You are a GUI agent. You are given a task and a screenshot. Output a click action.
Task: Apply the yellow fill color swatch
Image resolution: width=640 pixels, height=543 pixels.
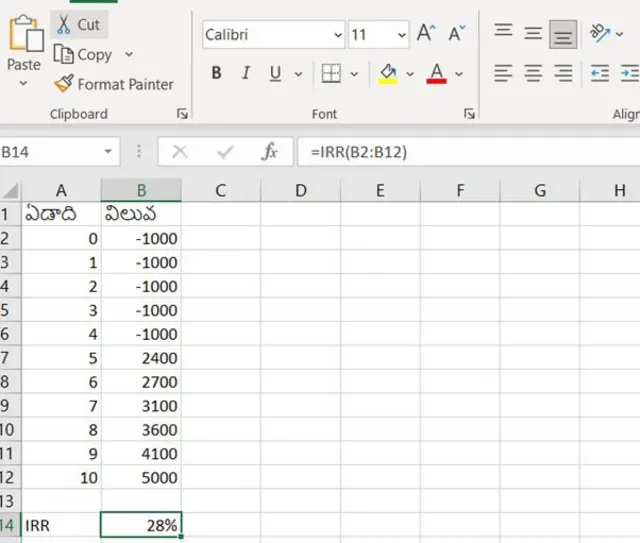click(389, 74)
